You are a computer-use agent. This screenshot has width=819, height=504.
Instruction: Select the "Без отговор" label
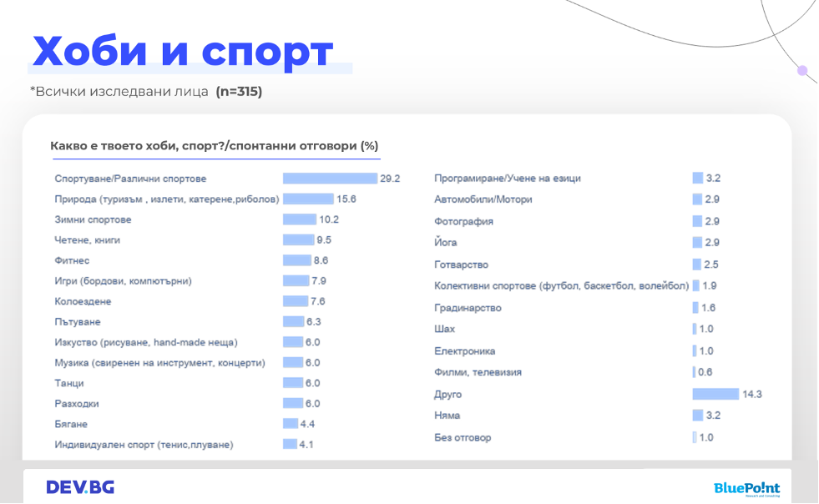tap(463, 437)
